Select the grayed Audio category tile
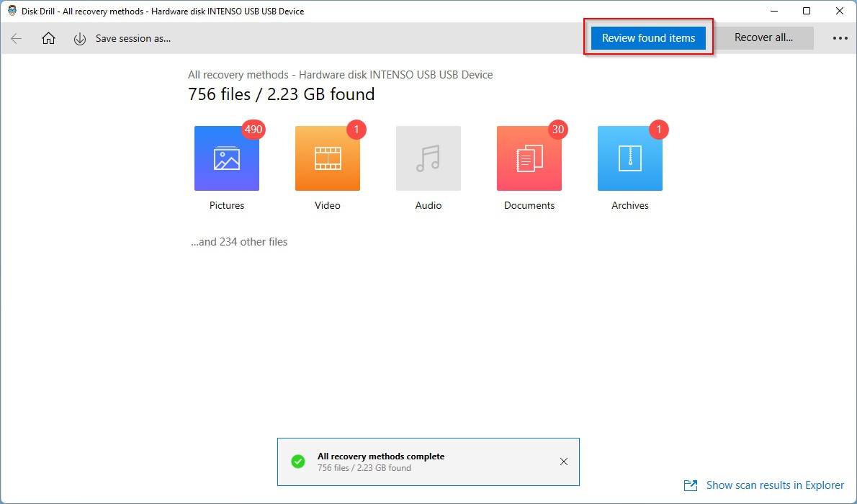The image size is (857, 504). click(428, 158)
